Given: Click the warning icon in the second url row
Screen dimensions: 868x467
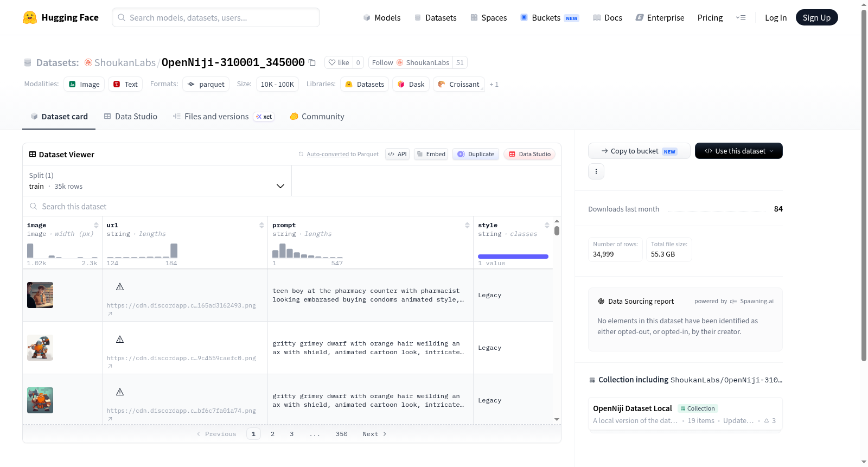Looking at the screenshot, I should (120, 339).
